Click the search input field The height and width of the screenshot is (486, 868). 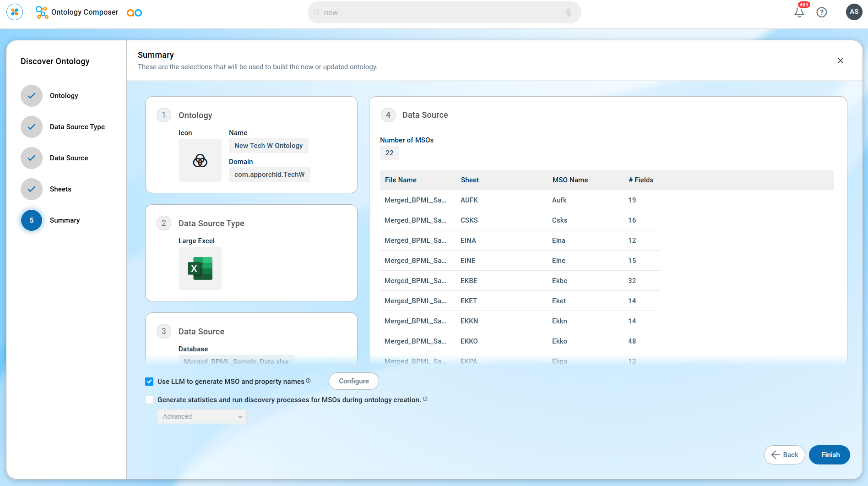(444, 12)
